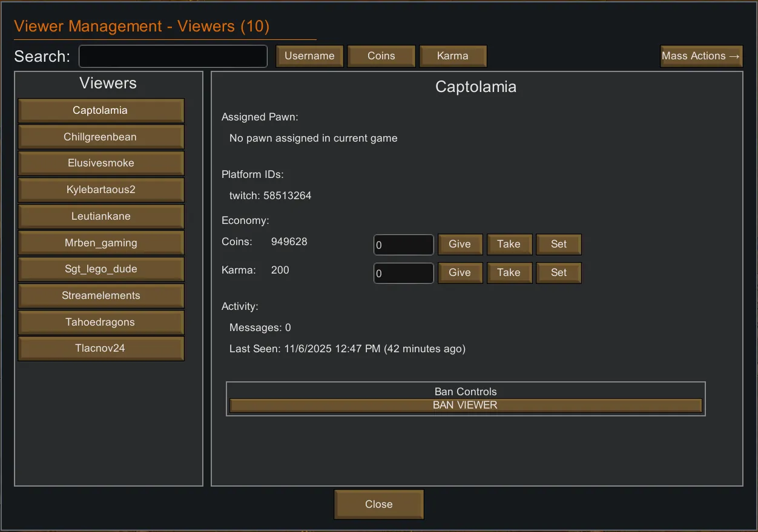Click Tlacnov24 in the viewers list
This screenshot has width=758, height=532.
coord(101,349)
